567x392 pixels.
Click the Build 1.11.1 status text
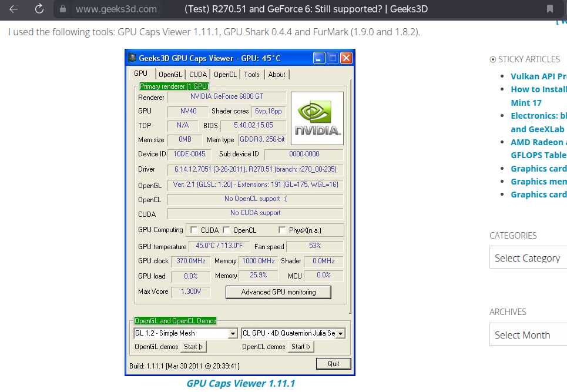pos(184,366)
